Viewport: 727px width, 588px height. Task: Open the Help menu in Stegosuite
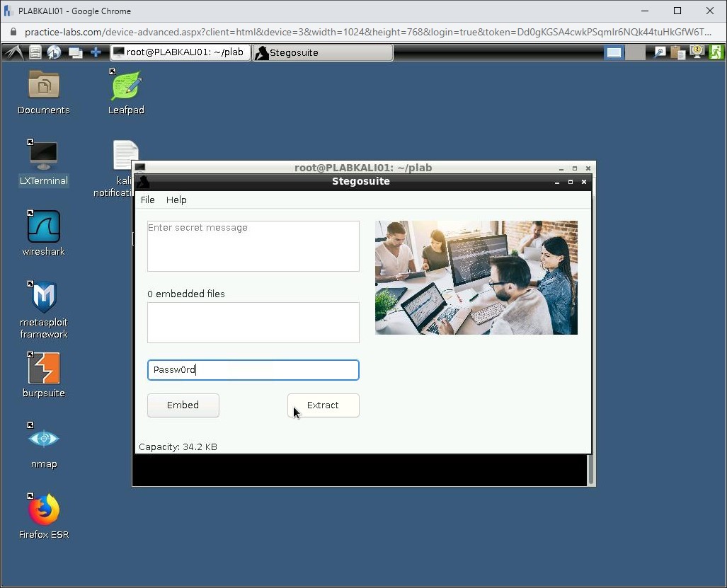(x=176, y=200)
